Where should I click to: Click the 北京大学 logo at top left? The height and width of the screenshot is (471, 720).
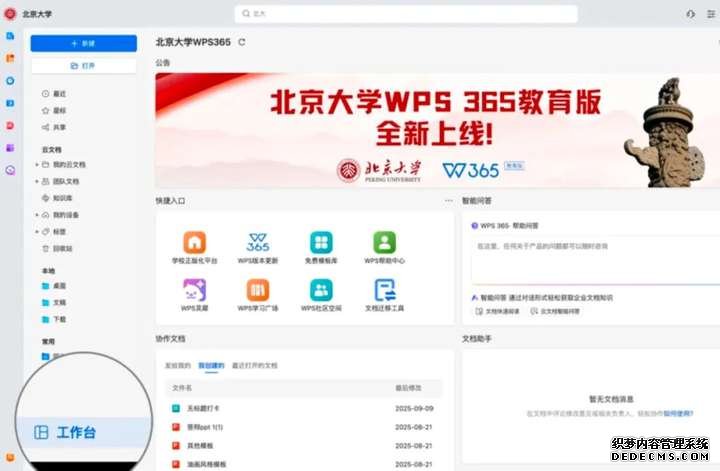10,14
